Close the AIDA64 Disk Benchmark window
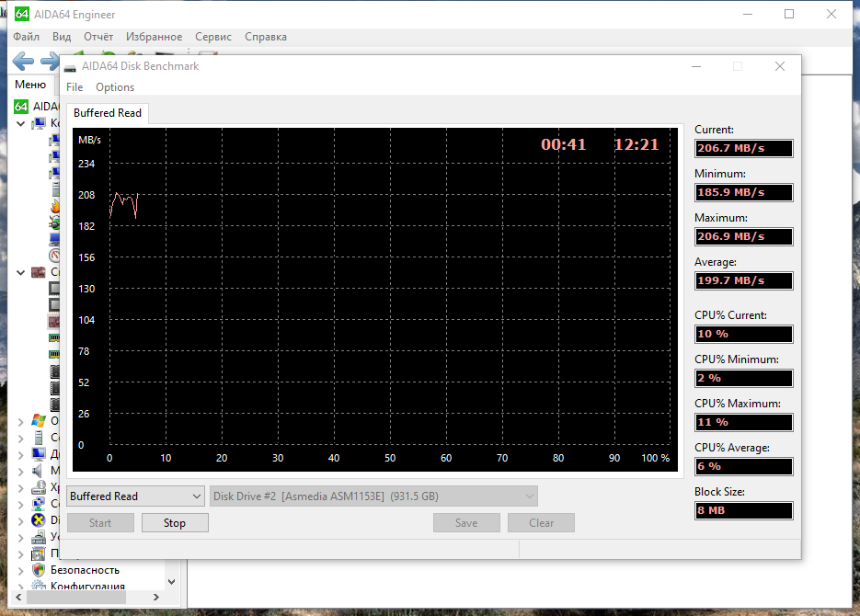 click(x=779, y=66)
